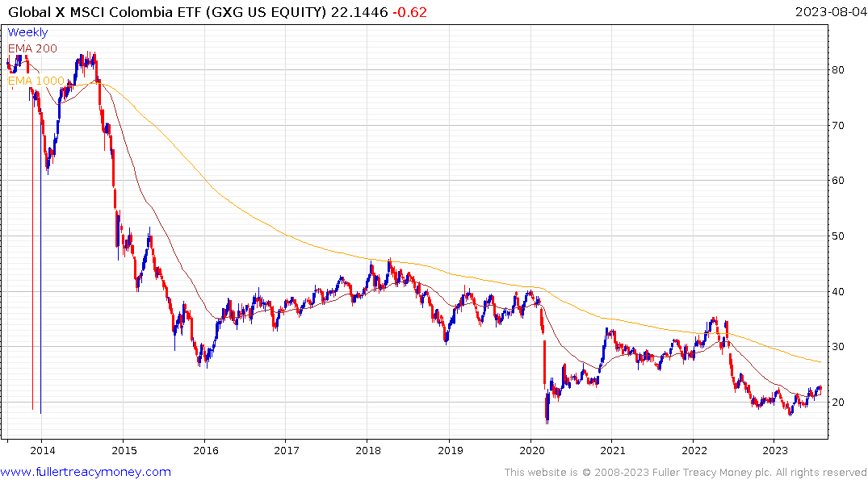Click the 40 price axis label
868x484 pixels.
(x=837, y=291)
